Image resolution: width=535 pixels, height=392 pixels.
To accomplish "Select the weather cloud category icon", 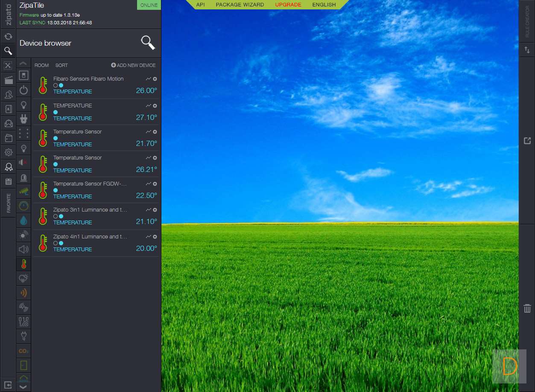I will 23,279.
